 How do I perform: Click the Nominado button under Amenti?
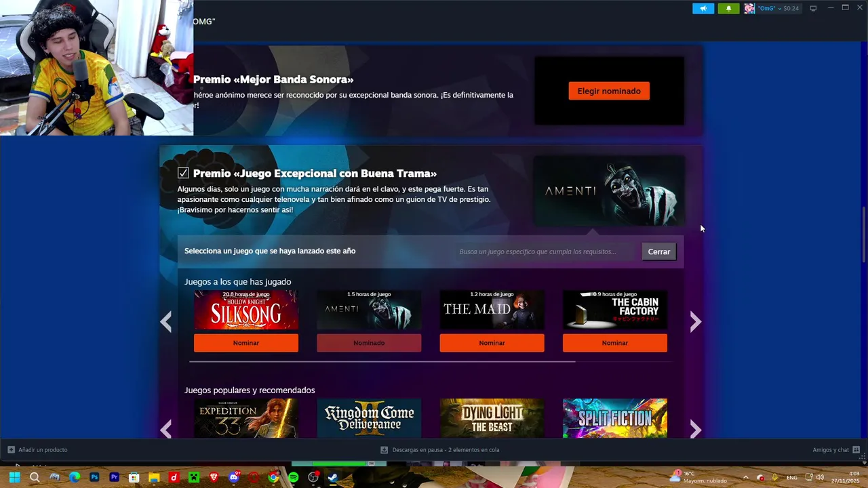[x=369, y=343]
